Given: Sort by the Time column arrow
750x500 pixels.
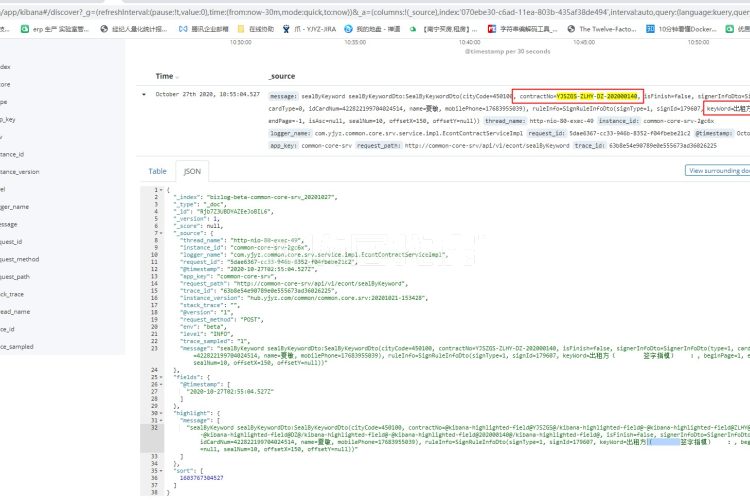Looking at the screenshot, I should tap(177, 77).
